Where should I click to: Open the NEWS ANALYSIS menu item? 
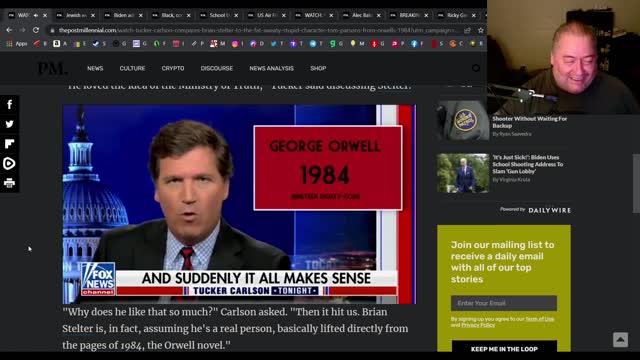(x=271, y=68)
